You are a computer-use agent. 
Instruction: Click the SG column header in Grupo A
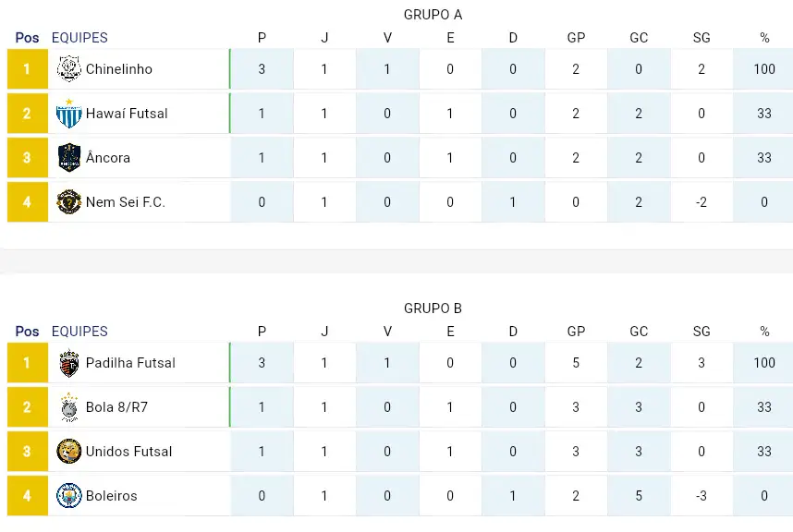point(701,37)
